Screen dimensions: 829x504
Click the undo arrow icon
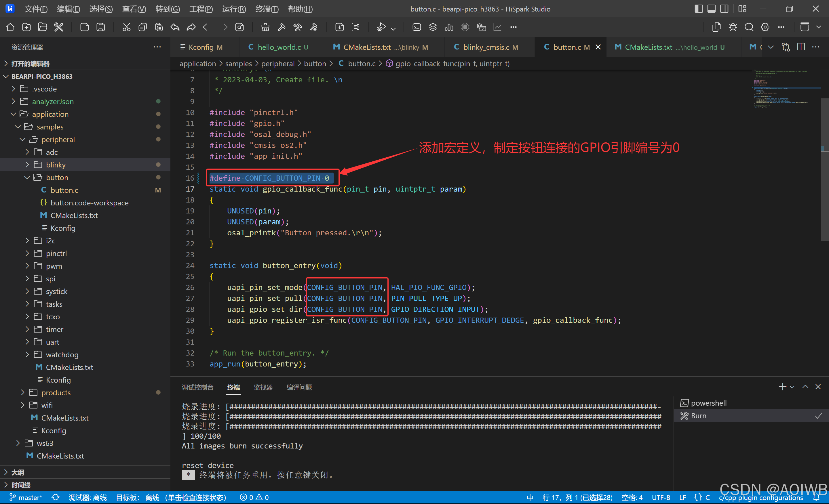pyautogui.click(x=175, y=27)
